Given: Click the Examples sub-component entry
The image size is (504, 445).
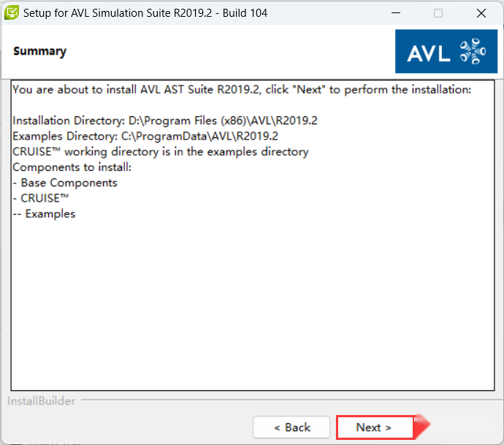Looking at the screenshot, I should click(44, 214).
